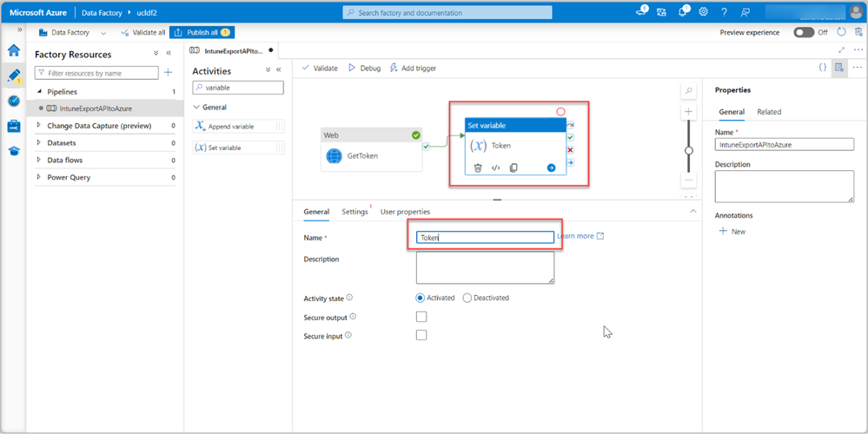Open the Monitor hub gauge icon
The image size is (868, 434).
[13, 102]
